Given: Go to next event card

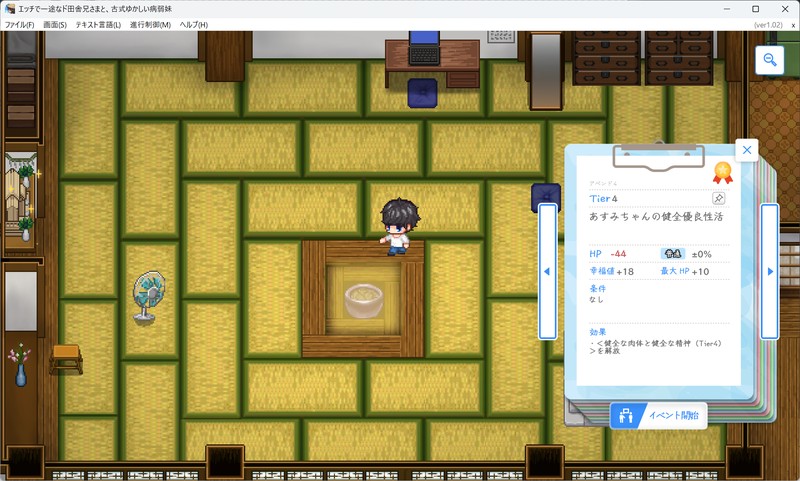Looking at the screenshot, I should point(770,271).
